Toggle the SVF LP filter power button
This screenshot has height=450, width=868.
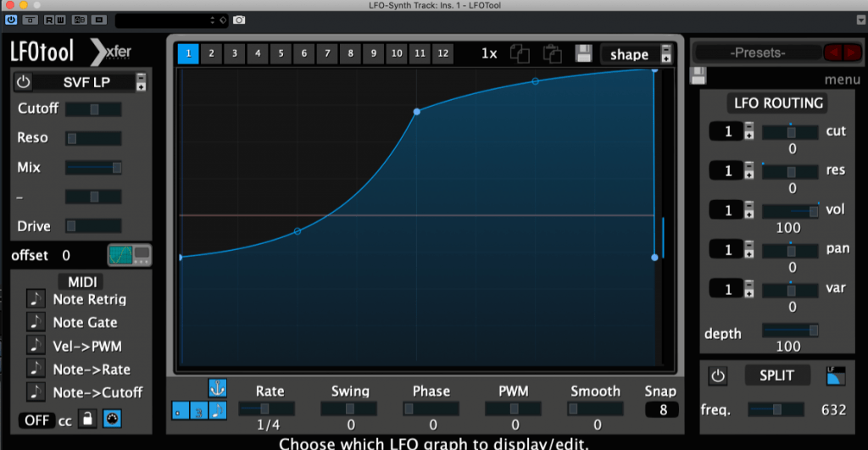[x=23, y=82]
